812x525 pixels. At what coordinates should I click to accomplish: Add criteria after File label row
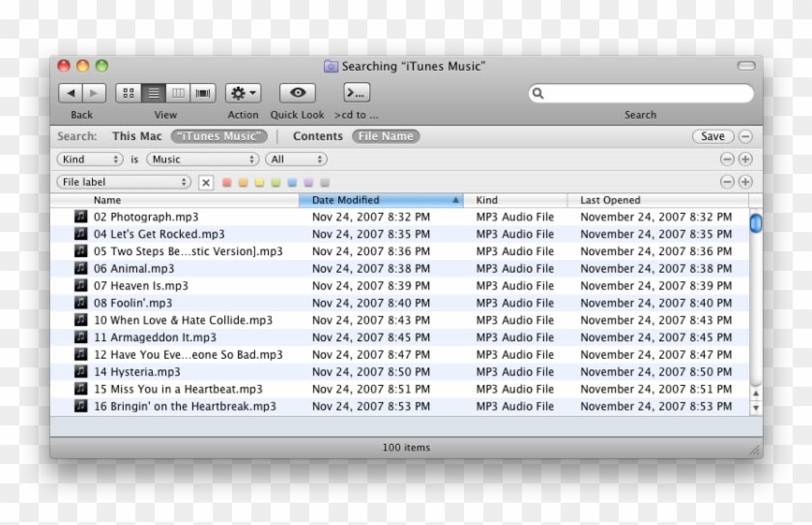coord(745,182)
